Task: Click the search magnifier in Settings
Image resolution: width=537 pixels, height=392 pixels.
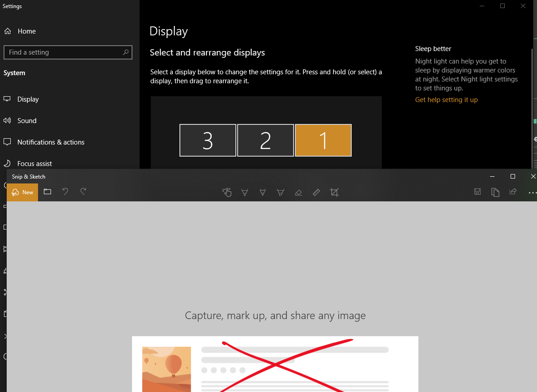Action: click(126, 52)
